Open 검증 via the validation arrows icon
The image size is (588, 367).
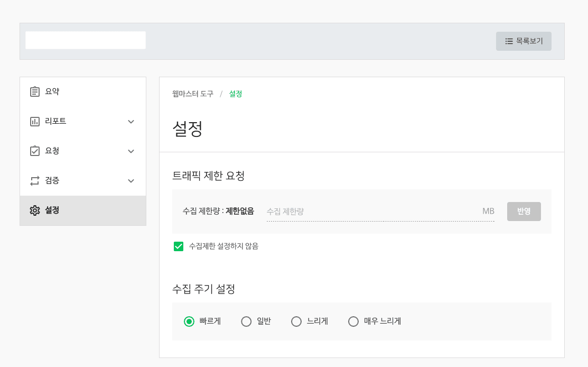[35, 180]
